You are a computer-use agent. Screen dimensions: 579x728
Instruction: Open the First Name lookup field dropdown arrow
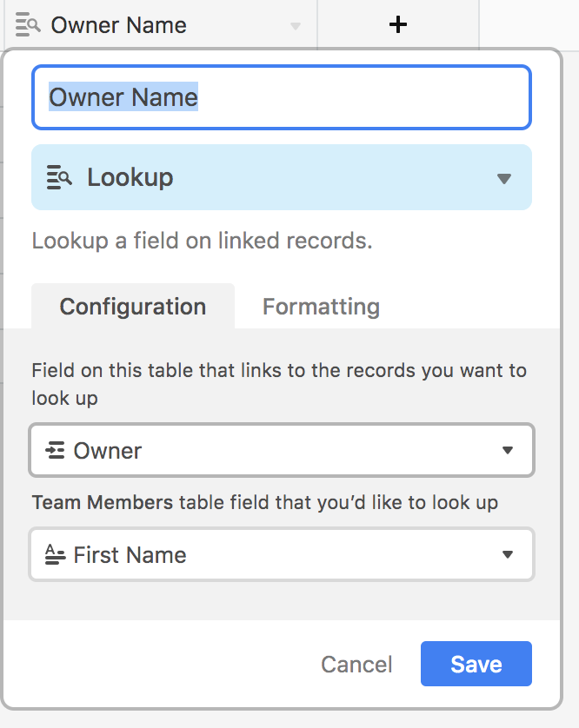tap(508, 555)
